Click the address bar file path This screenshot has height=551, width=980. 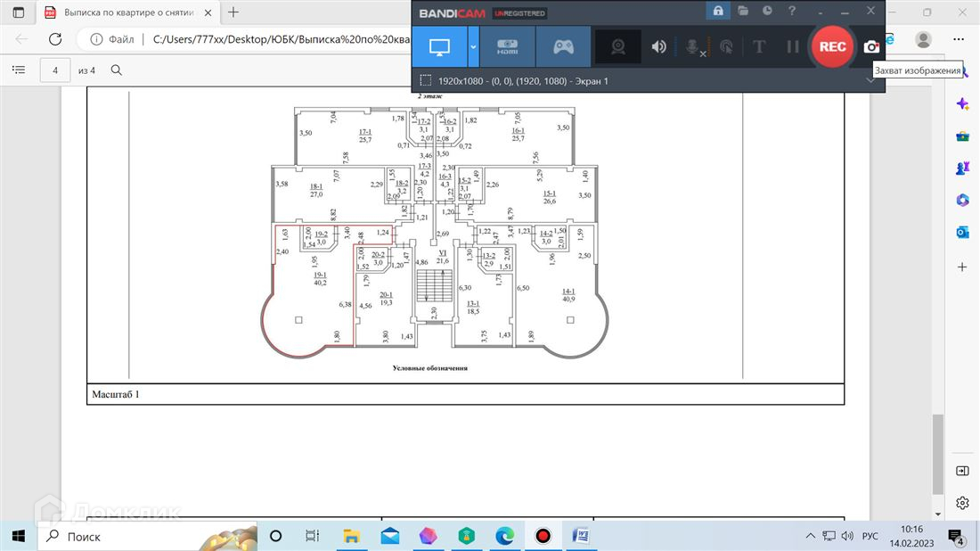[x=282, y=39]
